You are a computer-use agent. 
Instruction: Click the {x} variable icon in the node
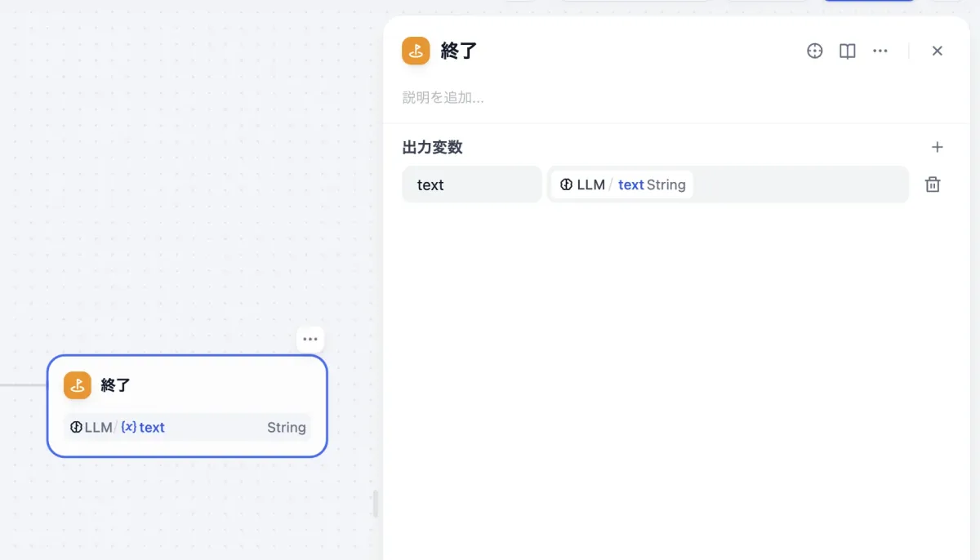click(x=128, y=428)
